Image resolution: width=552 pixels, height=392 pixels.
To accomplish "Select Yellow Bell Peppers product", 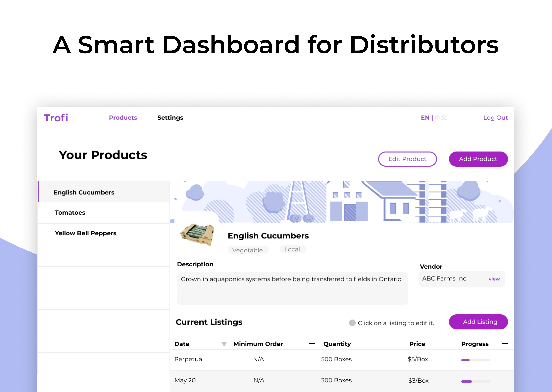I will point(86,233).
